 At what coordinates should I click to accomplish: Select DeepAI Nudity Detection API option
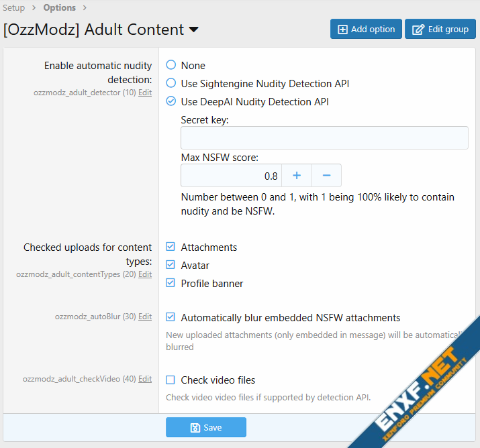[x=171, y=102]
